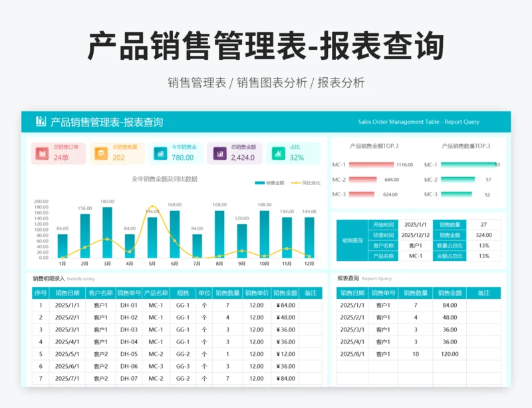Screen dimensions: 532x408
Task: Click the 2025/7/1 date cell
Action: click(67, 379)
